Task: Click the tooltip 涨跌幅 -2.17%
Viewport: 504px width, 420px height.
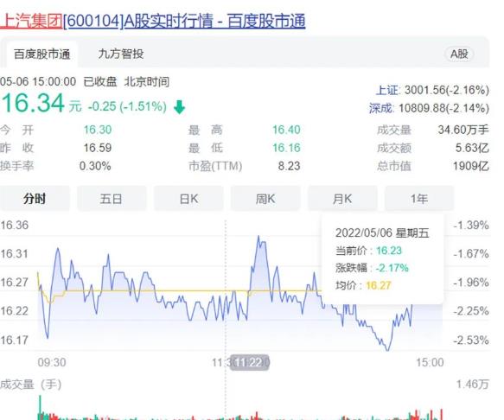Action: (372, 268)
